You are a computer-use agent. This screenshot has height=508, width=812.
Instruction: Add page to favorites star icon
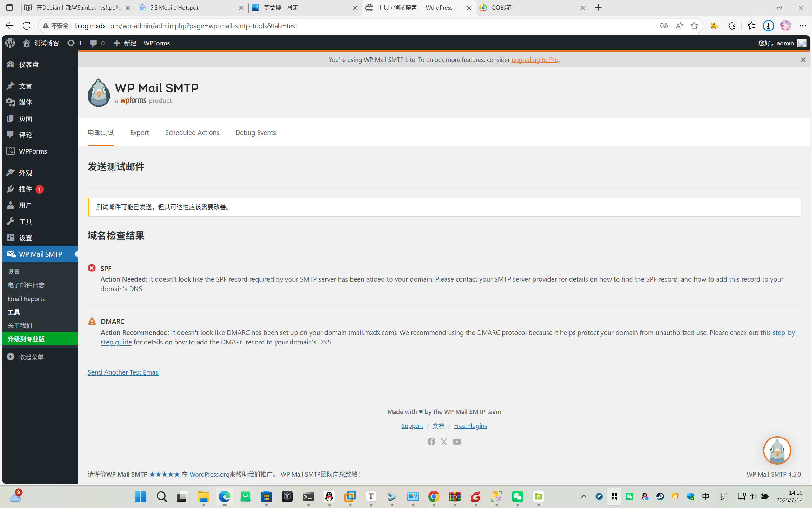pos(694,25)
